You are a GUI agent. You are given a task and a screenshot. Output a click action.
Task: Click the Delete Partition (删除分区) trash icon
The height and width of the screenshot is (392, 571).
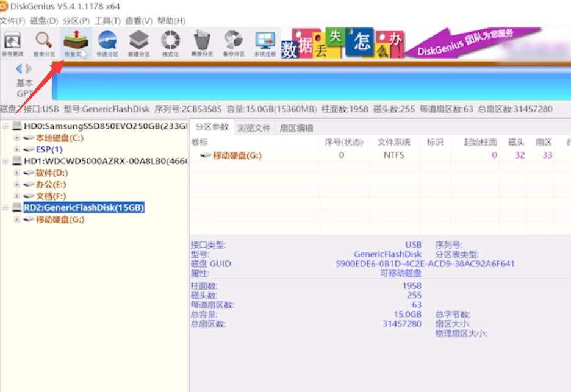202,43
